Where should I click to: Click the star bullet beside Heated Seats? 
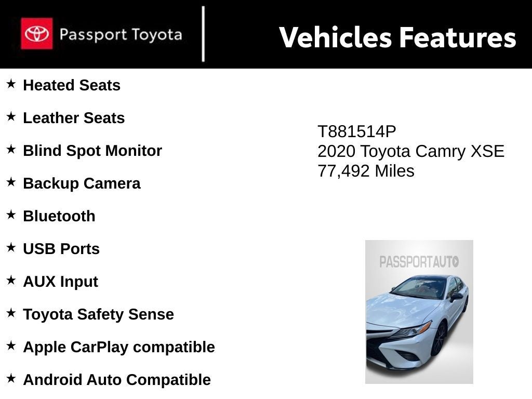(11, 84)
